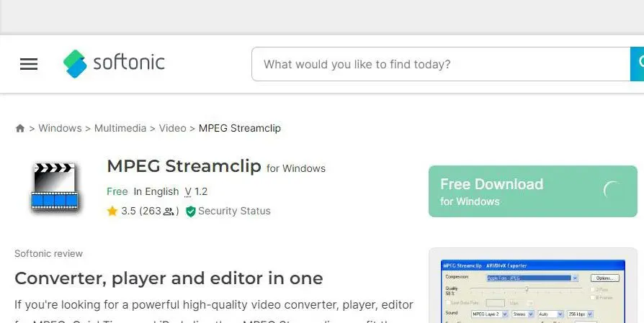The image size is (644, 323).
Task: Open Video breadcrumb link
Action: [172, 128]
